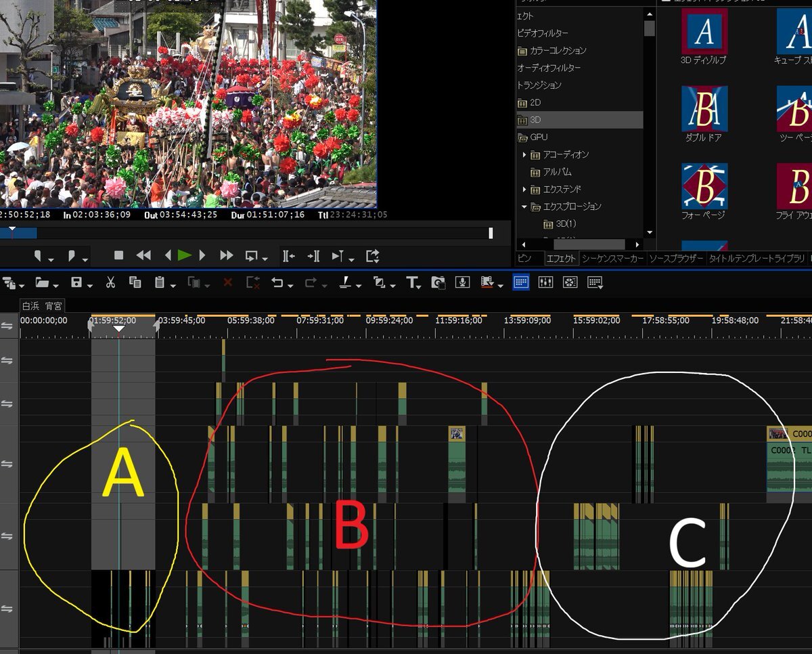The image size is (812, 654).
Task: Toggle sync-lock icon beside the timecode ruler
Action: pos(7,326)
